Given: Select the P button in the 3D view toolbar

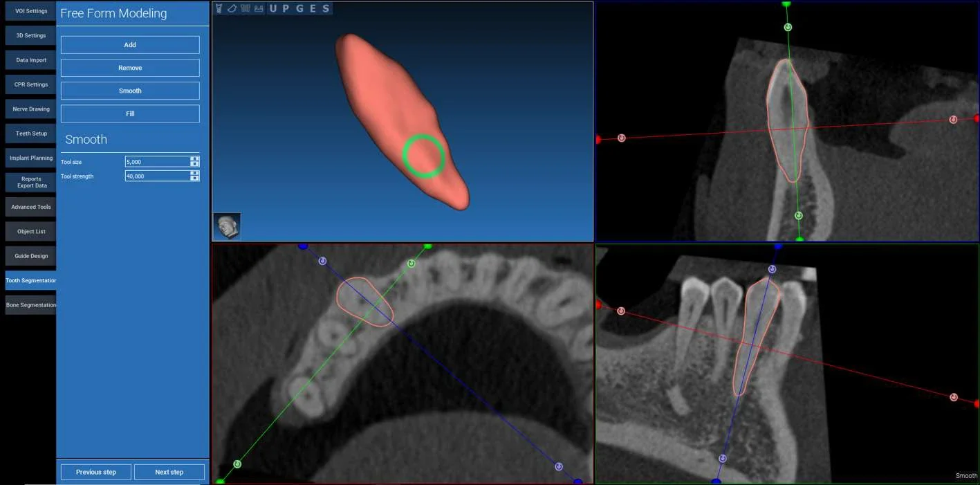Looking at the screenshot, I should (x=286, y=8).
